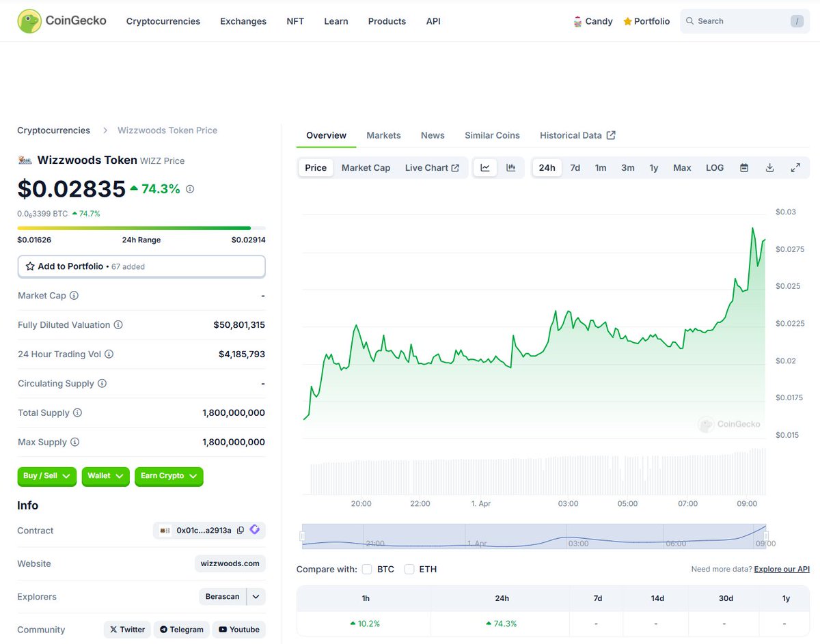Screen dimensions: 820x644
Task: Select the Max time range
Action: (x=682, y=167)
